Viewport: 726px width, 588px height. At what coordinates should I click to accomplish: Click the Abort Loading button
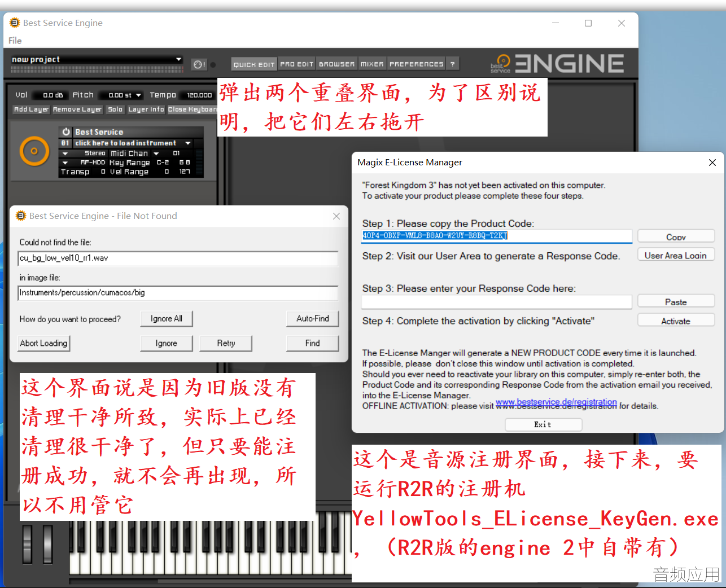[x=44, y=343]
